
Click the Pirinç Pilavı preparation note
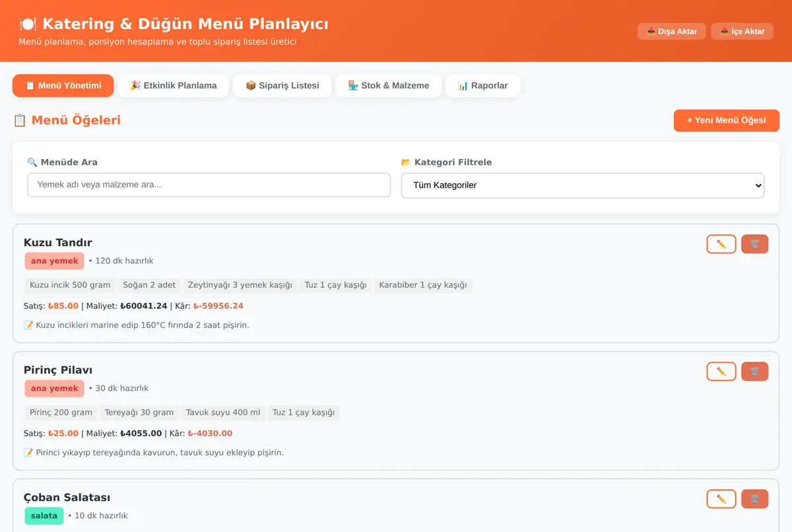tap(154, 453)
